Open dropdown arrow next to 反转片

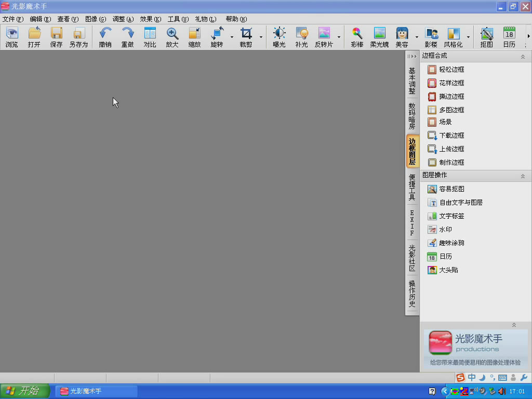(339, 37)
